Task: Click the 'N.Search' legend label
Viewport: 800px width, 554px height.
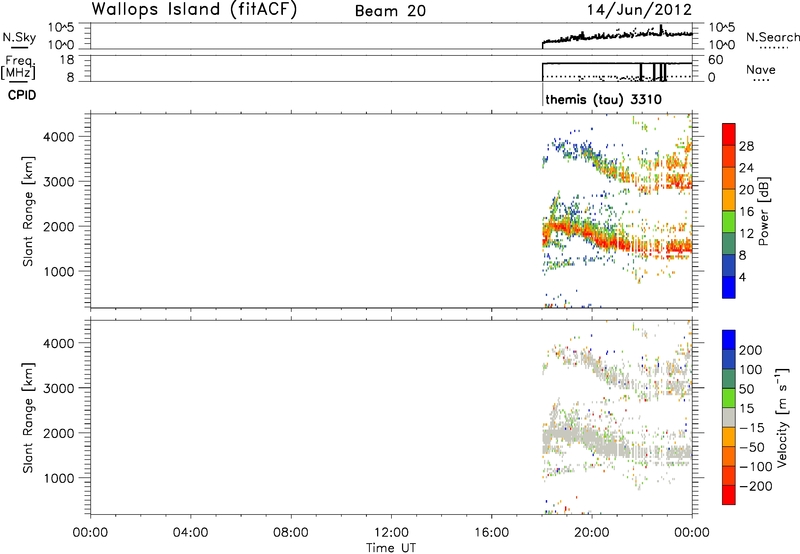Action: tap(772, 37)
